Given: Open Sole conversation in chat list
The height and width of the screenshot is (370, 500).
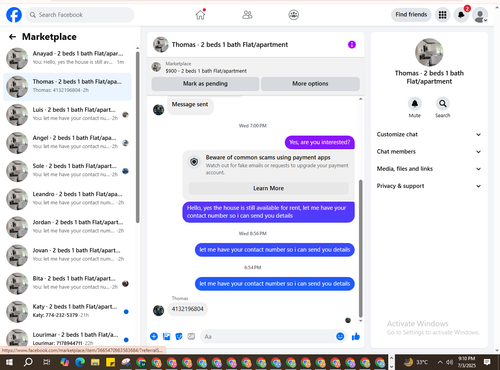Looking at the screenshot, I should [68, 171].
